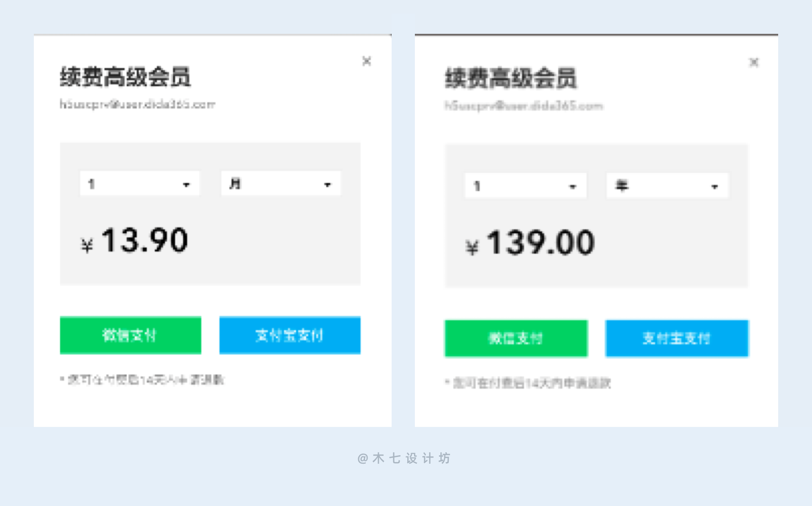Click the 139.00 price amount
The width and height of the screenshot is (812, 506).
(x=540, y=242)
